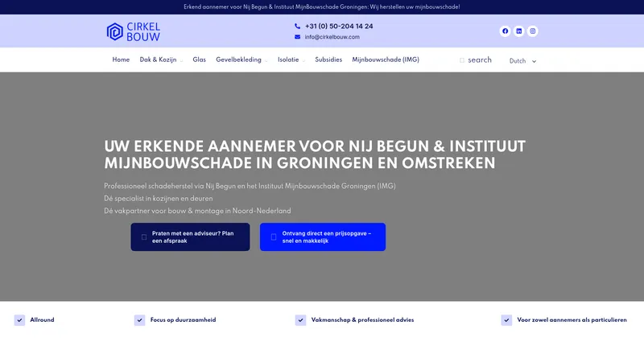Click the Ontvang direct een prijsopgave button
This screenshot has height=362, width=644.
click(x=323, y=237)
